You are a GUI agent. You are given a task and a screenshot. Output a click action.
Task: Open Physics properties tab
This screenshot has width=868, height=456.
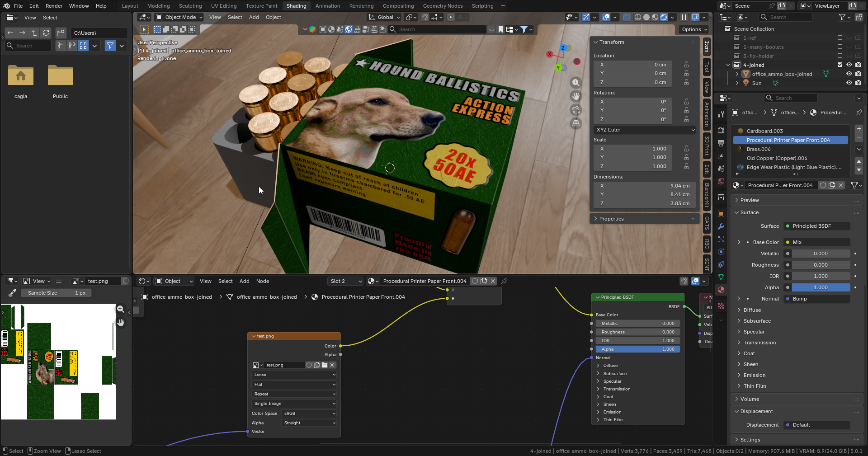[x=721, y=252]
